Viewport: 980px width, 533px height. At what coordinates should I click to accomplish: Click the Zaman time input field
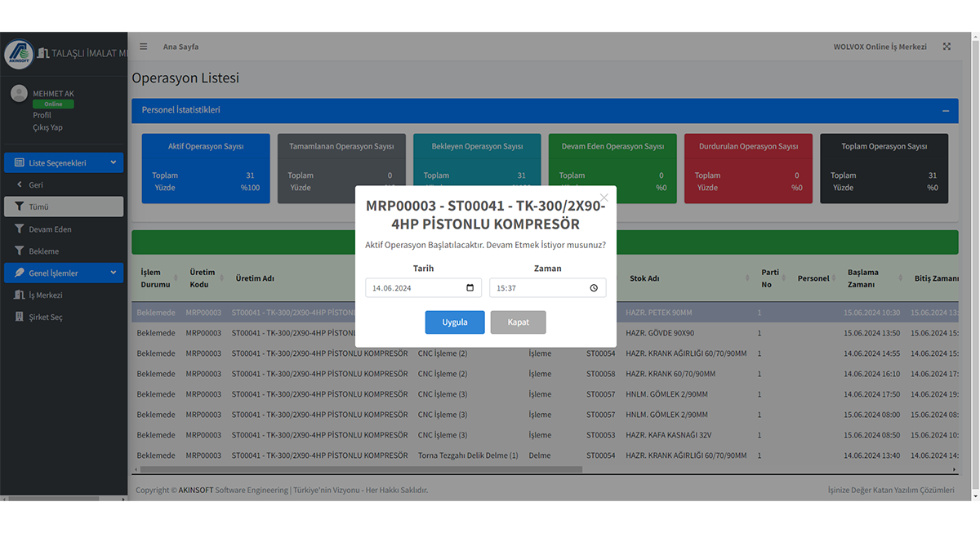click(539, 288)
